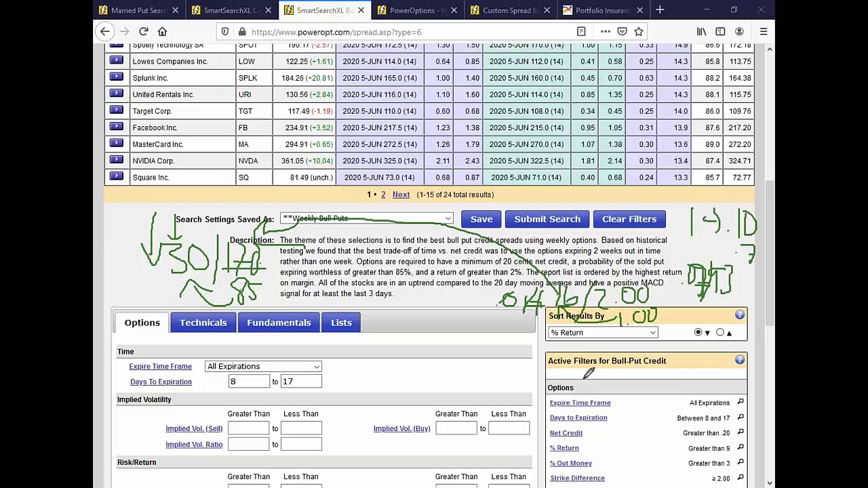Close the SmartSearchXL Bull-Put active tab

[361, 10]
